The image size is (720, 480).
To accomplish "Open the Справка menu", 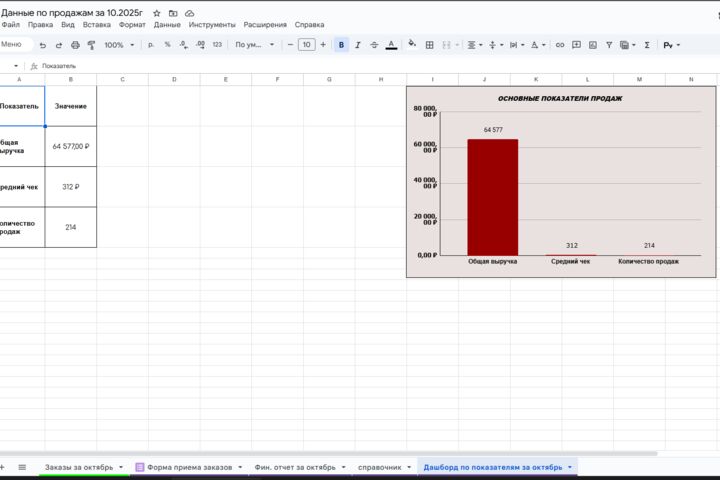I will [x=309, y=25].
